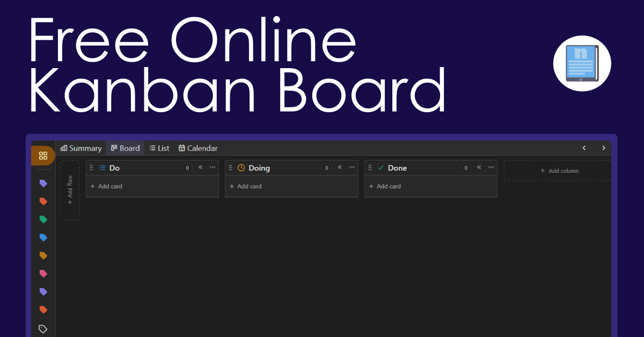Click the green checkmark icon in Done column
The height and width of the screenshot is (337, 644).
[x=380, y=168]
